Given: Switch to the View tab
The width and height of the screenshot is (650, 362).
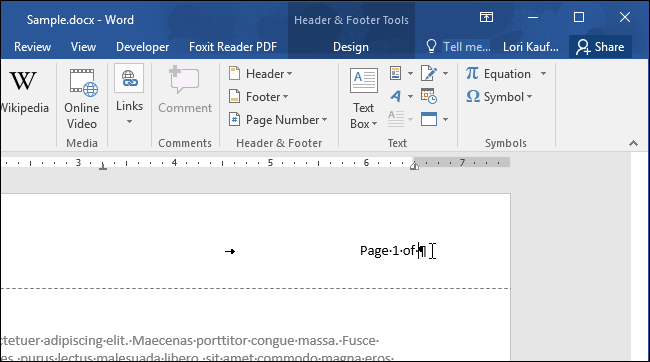Looking at the screenshot, I should 83,47.
